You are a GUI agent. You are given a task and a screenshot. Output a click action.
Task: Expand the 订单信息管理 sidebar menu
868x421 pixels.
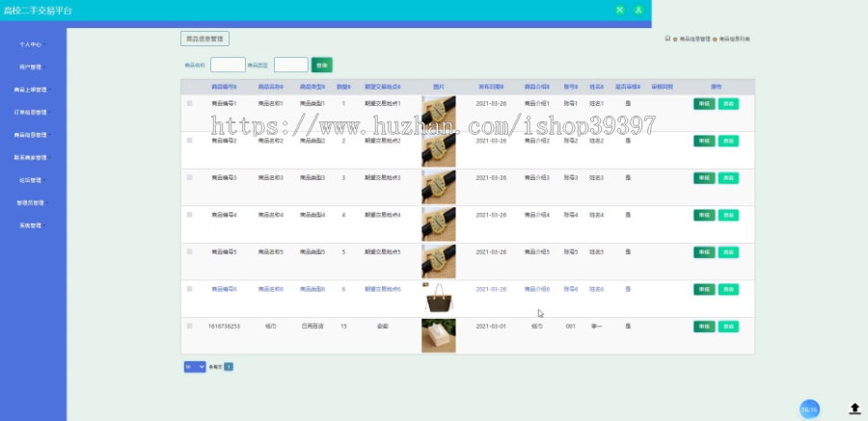pos(33,113)
